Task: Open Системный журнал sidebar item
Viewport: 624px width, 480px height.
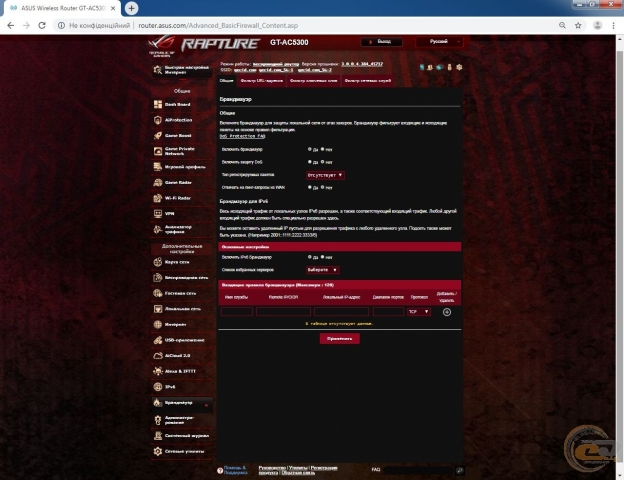Action: click(181, 436)
